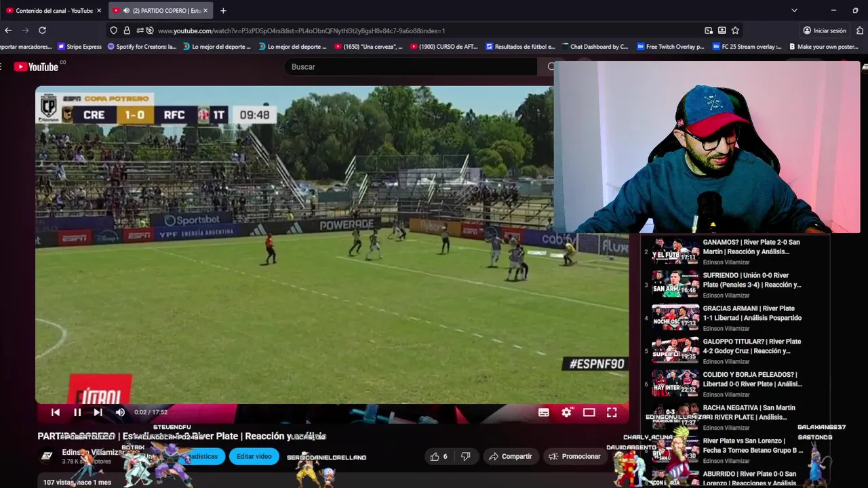This screenshot has width=868, height=488.
Task: Open GRACIAS ARMANI River Plate 1-1 Libertad video
Action: [x=735, y=318]
